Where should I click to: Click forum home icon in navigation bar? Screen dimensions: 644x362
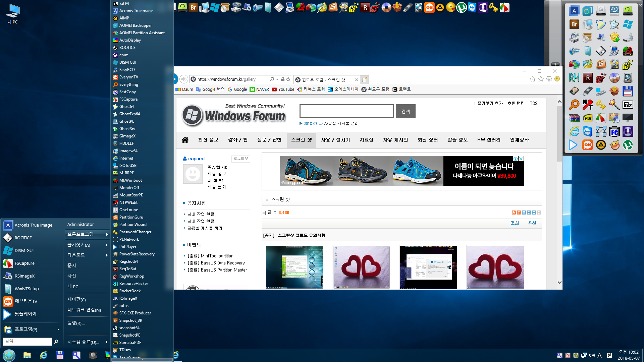click(185, 140)
